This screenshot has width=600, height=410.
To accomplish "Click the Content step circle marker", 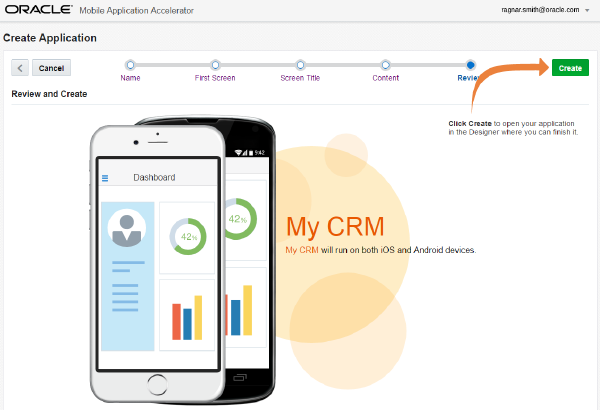I will point(385,65).
